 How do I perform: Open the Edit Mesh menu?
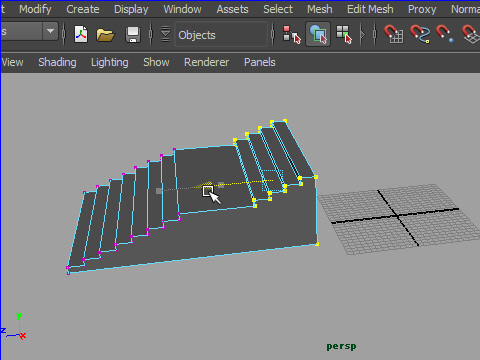(370, 9)
